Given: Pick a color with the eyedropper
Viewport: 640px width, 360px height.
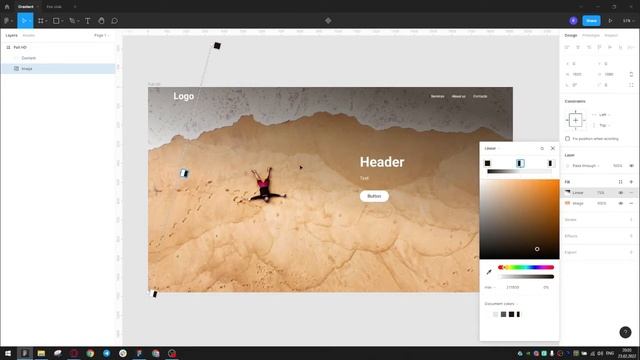Looking at the screenshot, I should pos(489,272).
